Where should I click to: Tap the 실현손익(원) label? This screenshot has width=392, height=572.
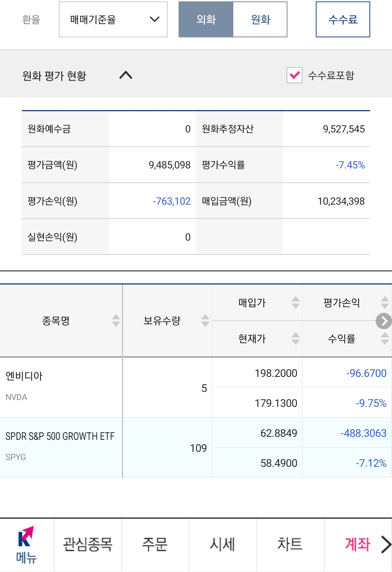(x=53, y=237)
